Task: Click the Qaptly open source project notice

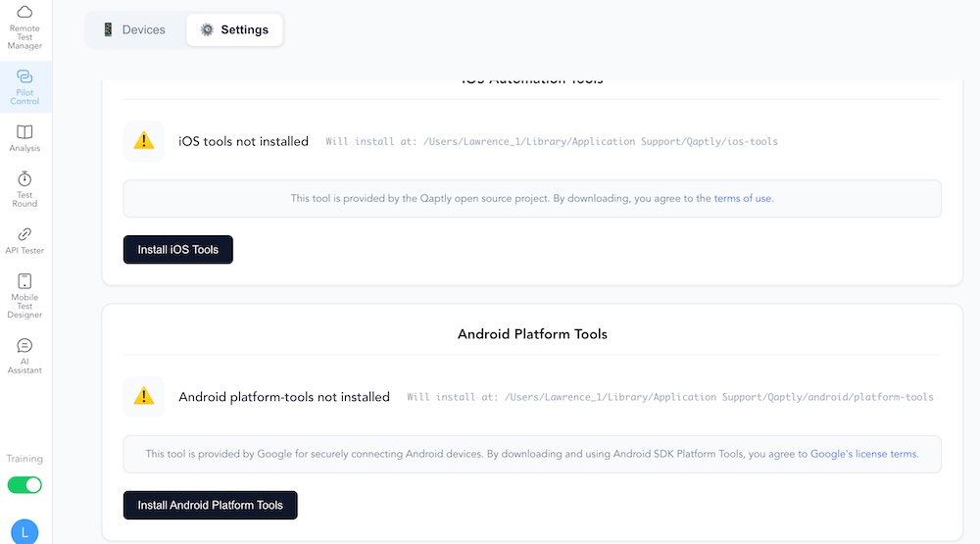Action: click(x=532, y=198)
